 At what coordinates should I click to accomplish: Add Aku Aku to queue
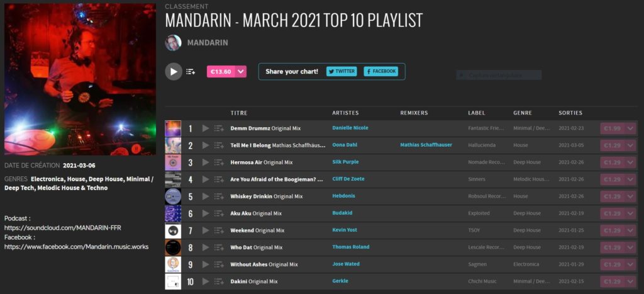(219, 213)
